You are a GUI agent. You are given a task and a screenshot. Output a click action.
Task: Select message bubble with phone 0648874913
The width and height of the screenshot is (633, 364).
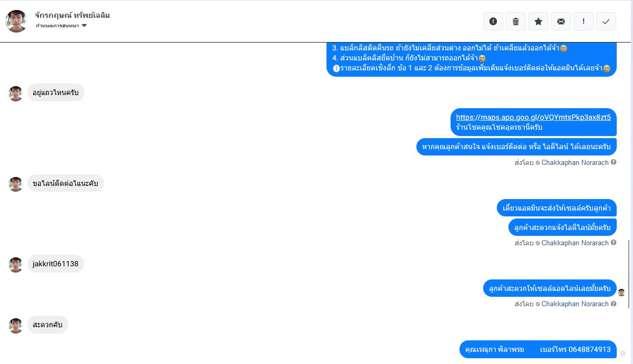coord(538,349)
